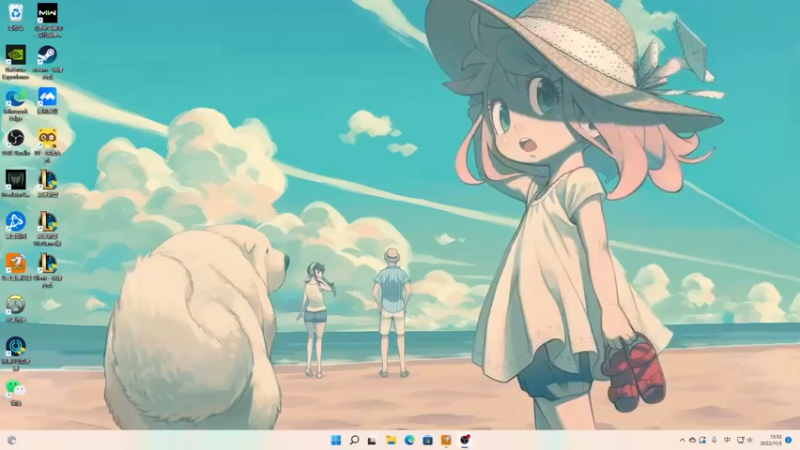Open the Windows Start menu
The height and width of the screenshot is (450, 800).
pos(336,440)
